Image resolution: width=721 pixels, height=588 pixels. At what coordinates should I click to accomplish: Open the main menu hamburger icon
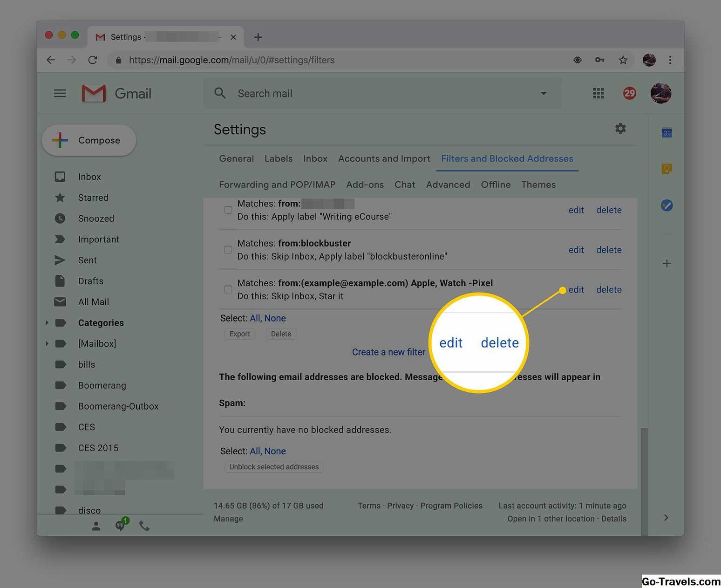point(60,93)
